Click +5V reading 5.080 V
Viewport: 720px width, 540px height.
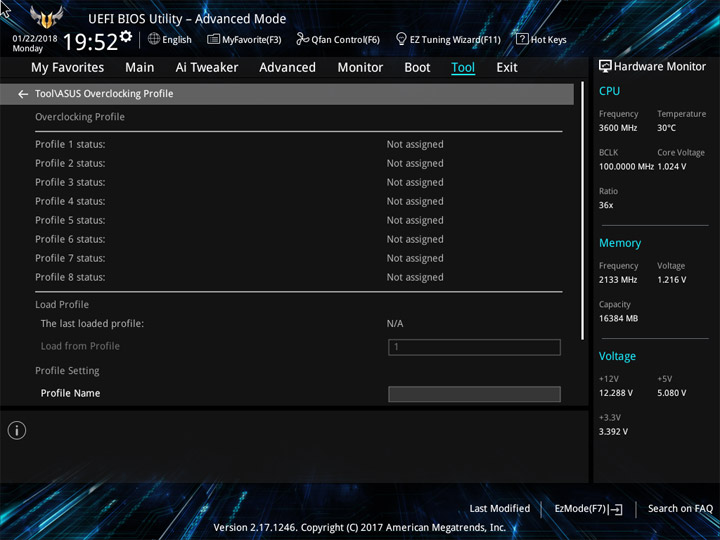(x=671, y=393)
